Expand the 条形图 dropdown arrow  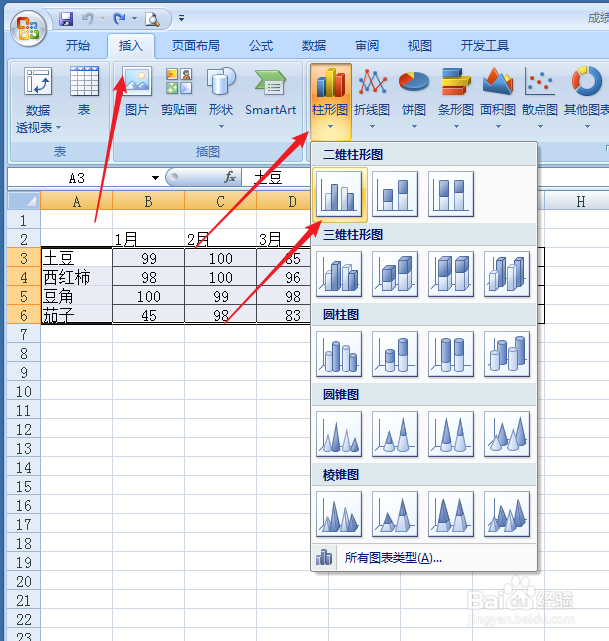point(456,127)
